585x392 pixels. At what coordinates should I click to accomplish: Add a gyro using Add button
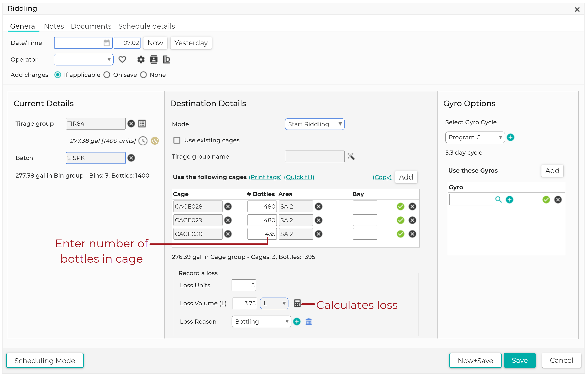(552, 171)
